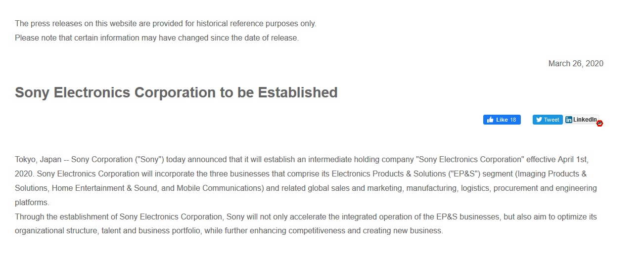Viewport: 644px width, 262px height.
Task: Click the line beginning '2020. Sony Electronics Corporation will'
Action: click(301, 174)
